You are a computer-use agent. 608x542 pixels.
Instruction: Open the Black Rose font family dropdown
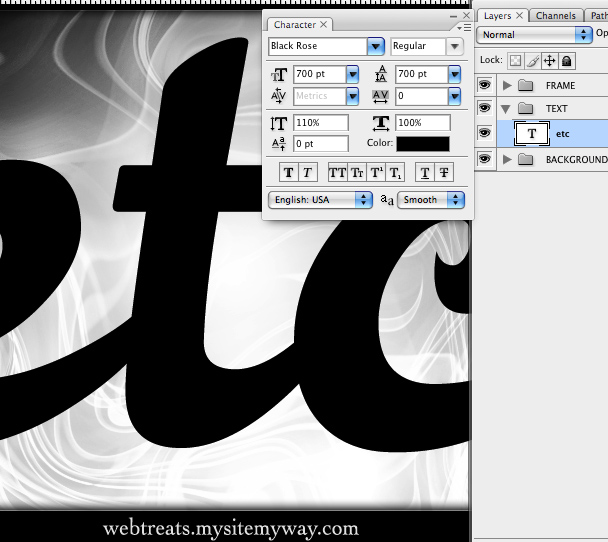tap(375, 47)
